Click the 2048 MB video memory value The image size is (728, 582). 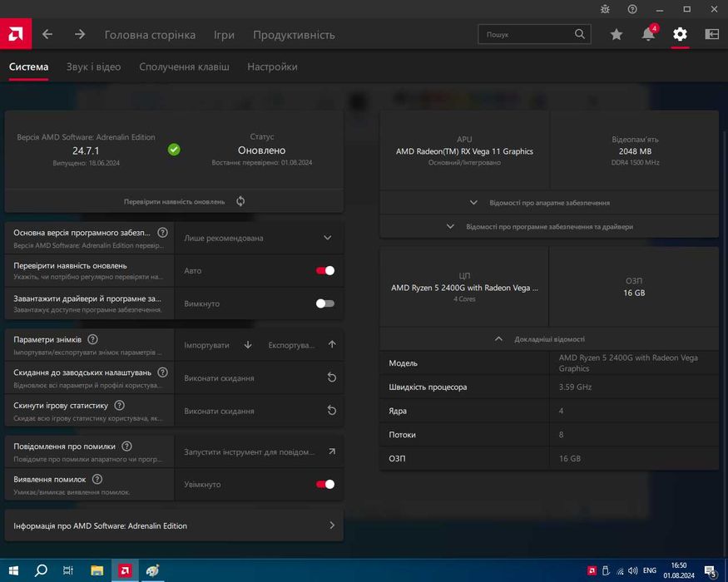635,150
